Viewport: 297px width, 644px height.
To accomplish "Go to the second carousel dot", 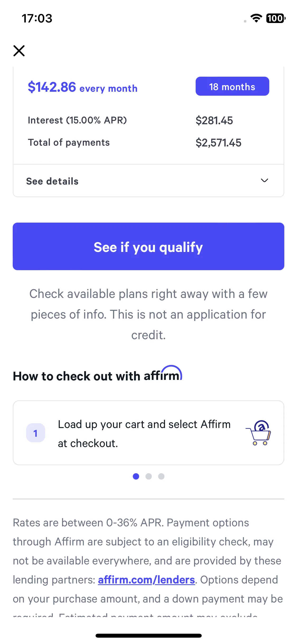I will click(149, 476).
